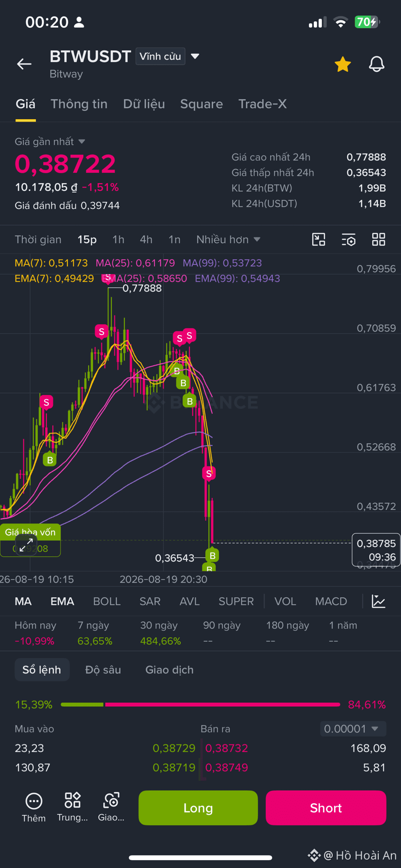Open the 0.00001 price precision dropdown
This screenshot has width=401, height=868.
(353, 728)
